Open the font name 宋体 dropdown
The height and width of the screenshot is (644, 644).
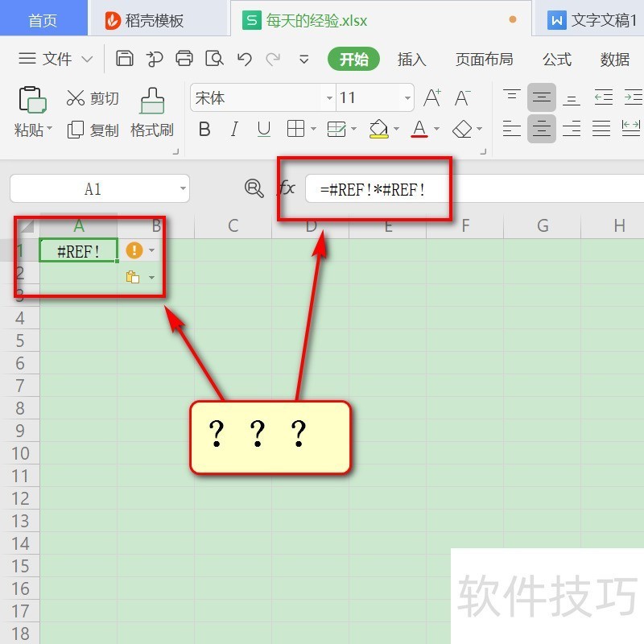tap(329, 98)
